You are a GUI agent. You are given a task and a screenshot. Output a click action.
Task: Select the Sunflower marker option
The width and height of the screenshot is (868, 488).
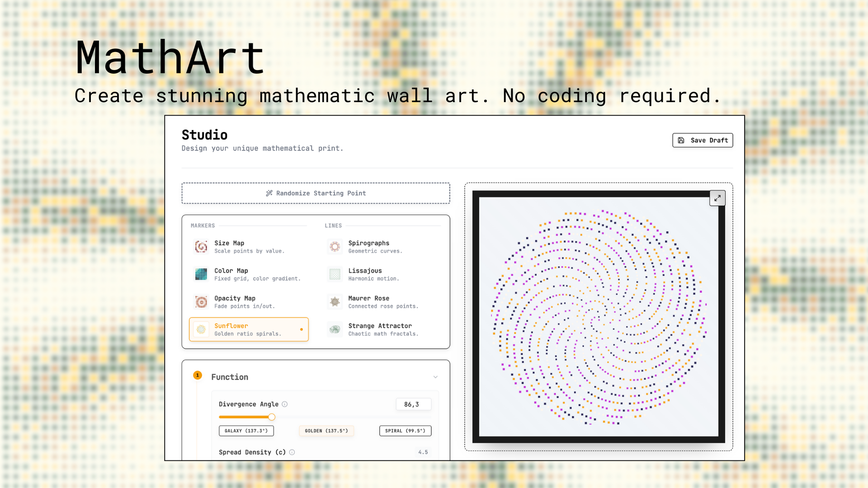(249, 329)
